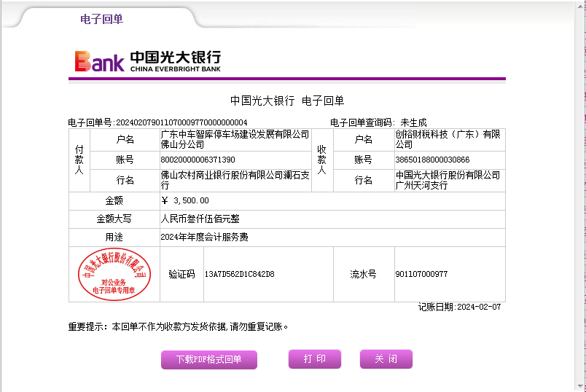Click the 关闭 button
This screenshot has height=392, width=586.
(386, 358)
